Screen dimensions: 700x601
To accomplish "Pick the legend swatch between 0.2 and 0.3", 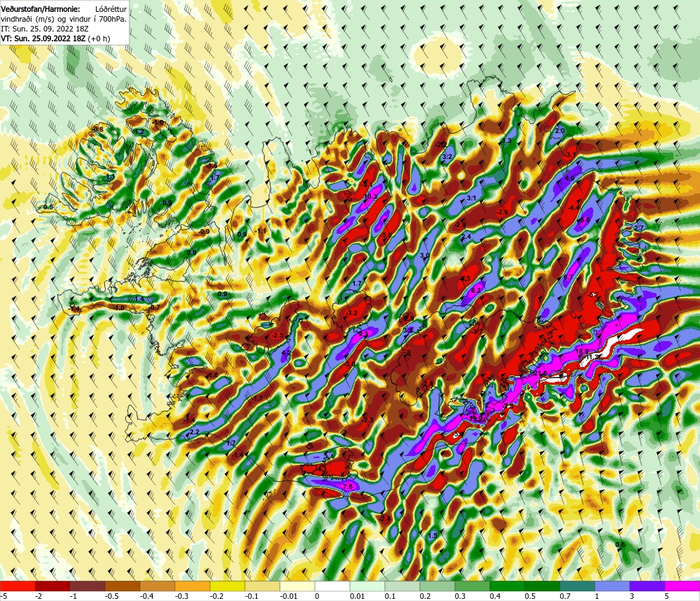I will pos(437,586).
